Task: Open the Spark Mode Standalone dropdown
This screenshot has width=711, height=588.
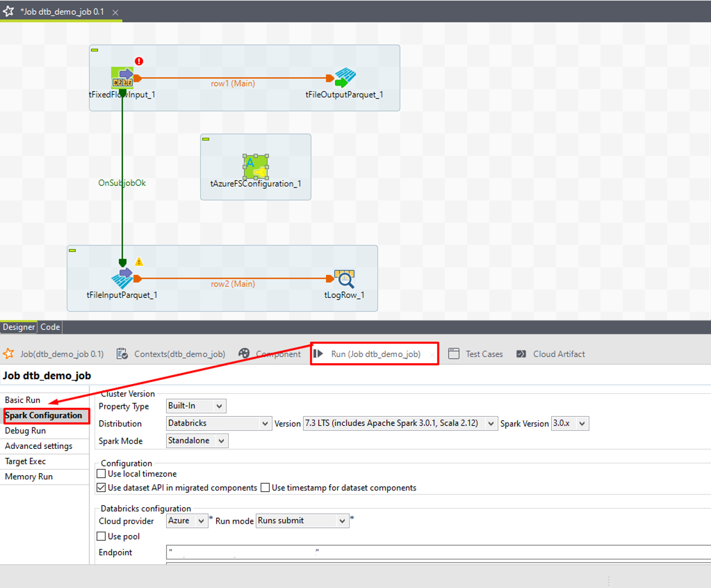Action: [x=198, y=441]
